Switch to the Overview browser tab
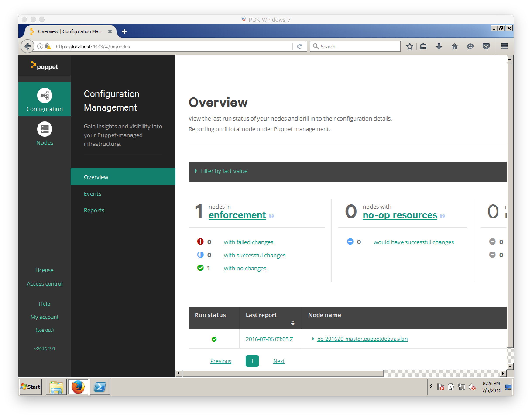 coord(70,31)
